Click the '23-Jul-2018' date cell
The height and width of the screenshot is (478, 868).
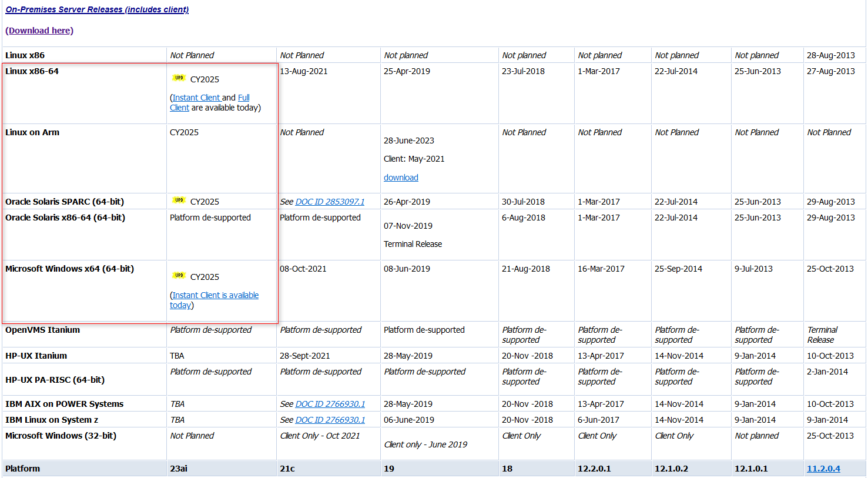point(523,71)
